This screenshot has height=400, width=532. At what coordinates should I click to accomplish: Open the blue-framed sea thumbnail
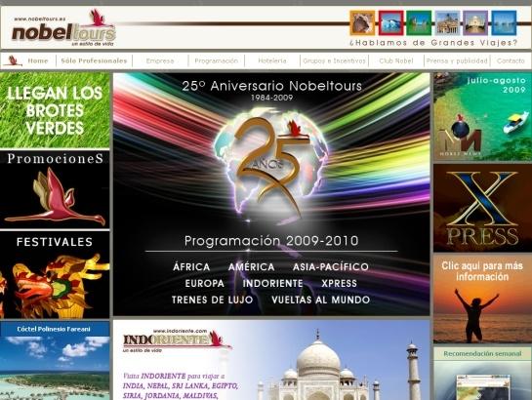tap(504, 23)
